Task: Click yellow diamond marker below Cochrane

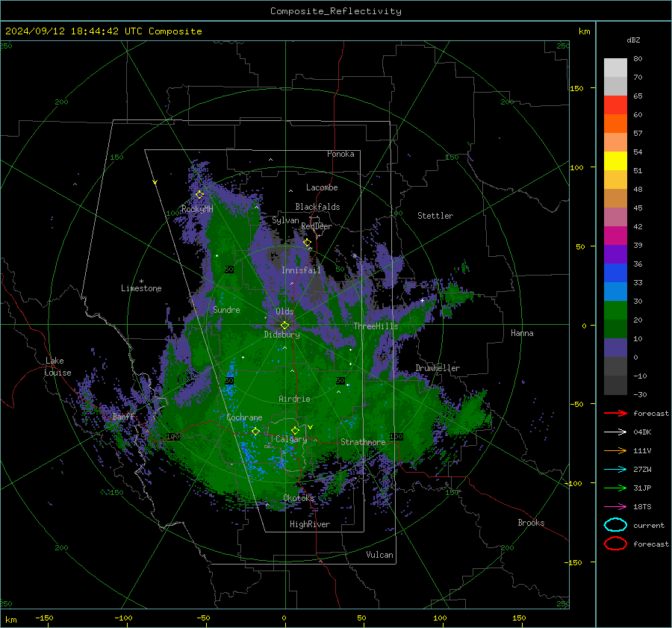Action: (x=255, y=432)
